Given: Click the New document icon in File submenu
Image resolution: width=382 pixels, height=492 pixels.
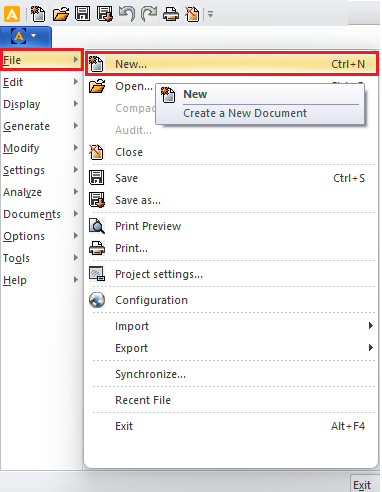Looking at the screenshot, I should pyautogui.click(x=97, y=64).
